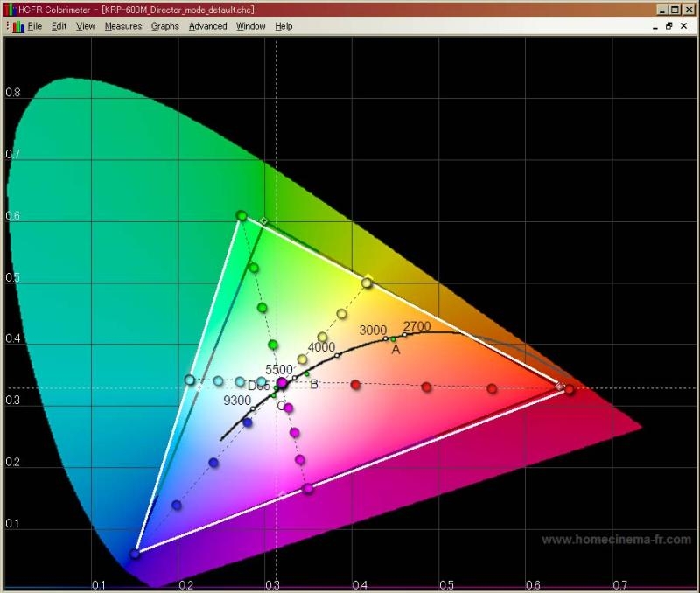This screenshot has height=593, width=700.
Task: Open the Edit menu
Action: tap(59, 26)
